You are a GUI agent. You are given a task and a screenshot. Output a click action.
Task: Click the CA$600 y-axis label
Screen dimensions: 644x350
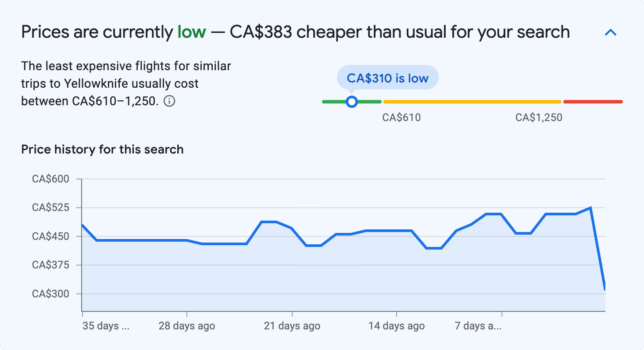tap(50, 179)
